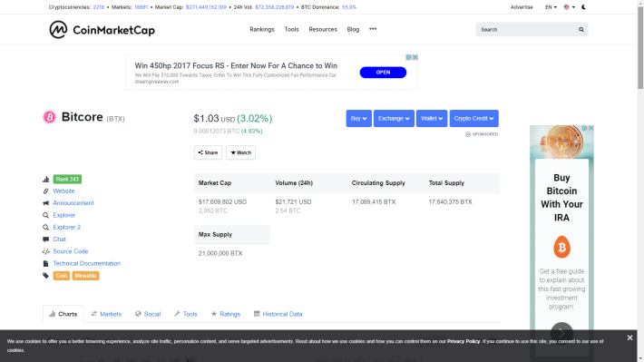The image size is (644, 362).
Task: Click the markets count link
Action: click(x=141, y=7)
